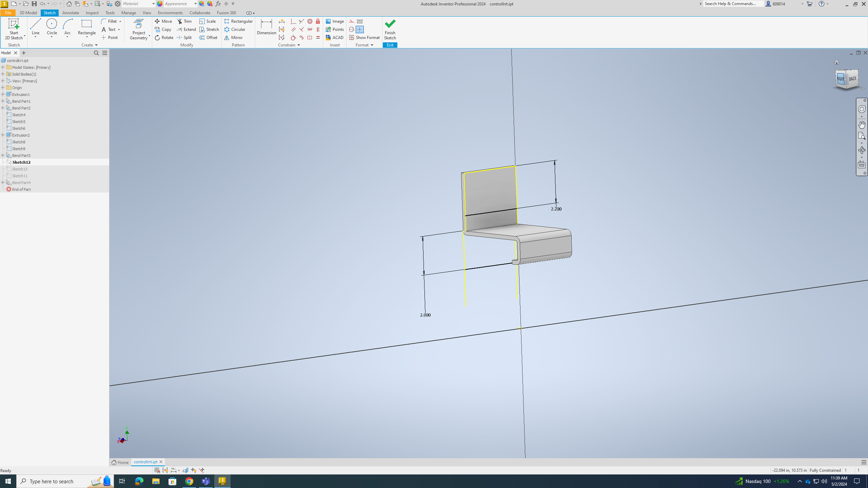Screen dimensions: 868x488
Task: Toggle the Construction line format
Action: point(352,21)
